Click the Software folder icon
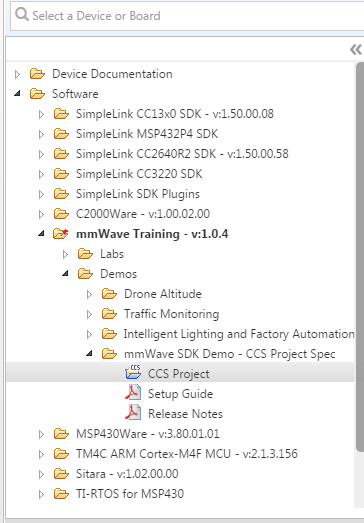This screenshot has height=523, width=364. (x=37, y=94)
